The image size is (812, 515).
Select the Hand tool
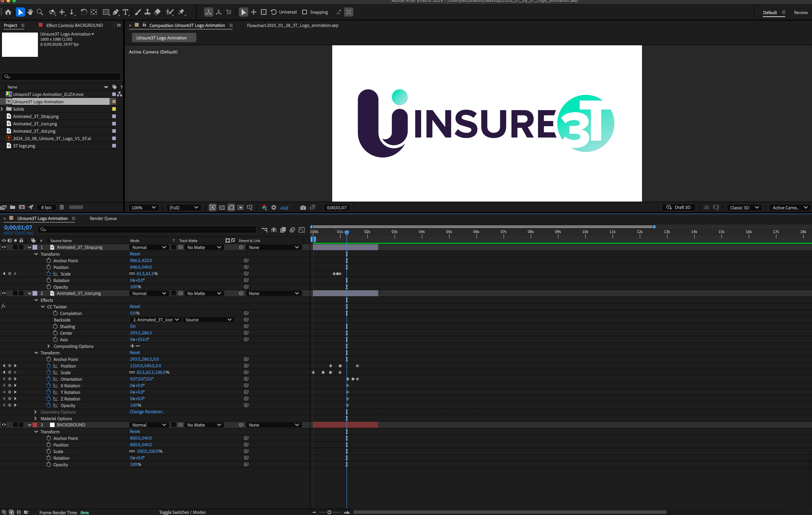30,12
